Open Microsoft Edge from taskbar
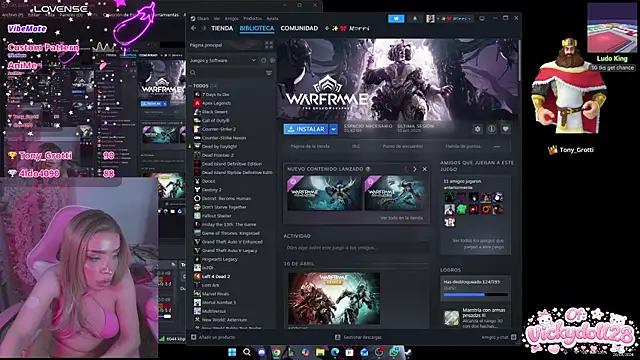The width and height of the screenshot is (640, 360). 335,352
